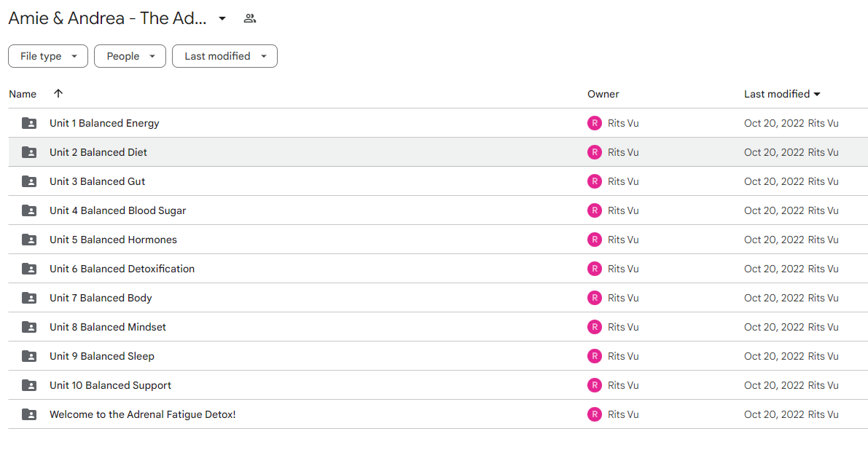Click owner avatar in Unit 3 Balanced Gut row
868x450 pixels.
click(595, 181)
